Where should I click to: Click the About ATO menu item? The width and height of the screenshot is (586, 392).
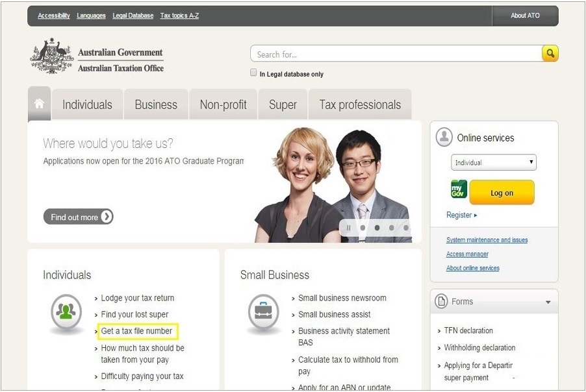pos(525,16)
